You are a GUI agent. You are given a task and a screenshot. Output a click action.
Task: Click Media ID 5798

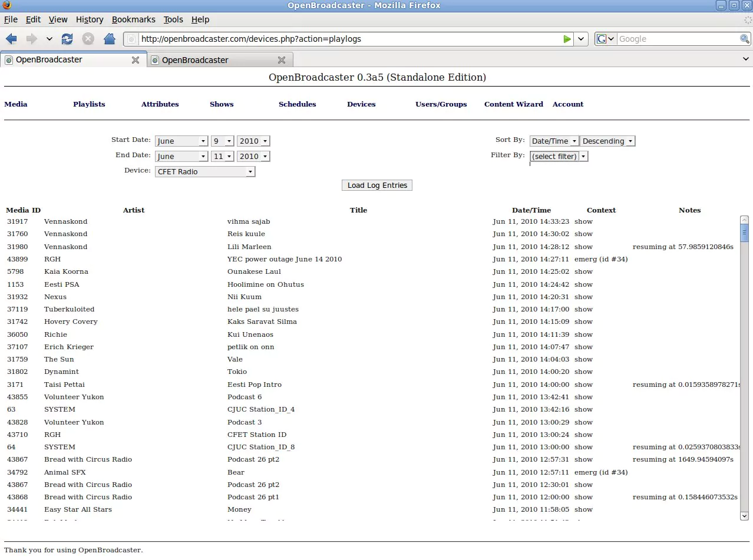15,271
